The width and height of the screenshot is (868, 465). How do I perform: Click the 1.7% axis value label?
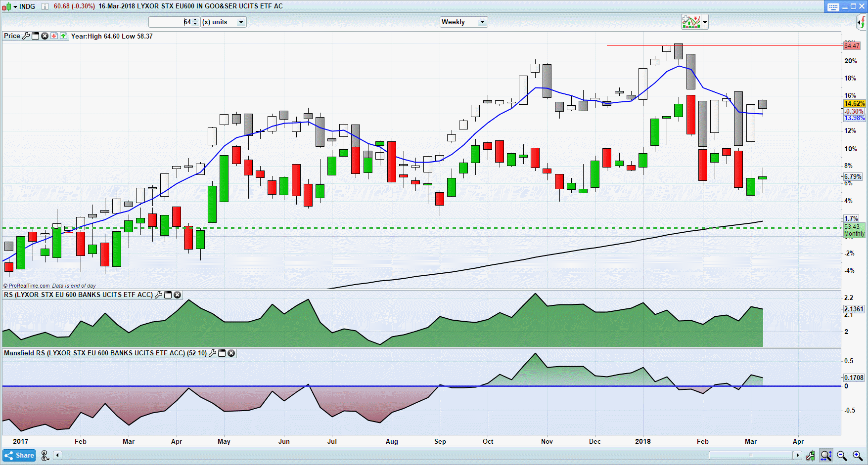coord(851,218)
